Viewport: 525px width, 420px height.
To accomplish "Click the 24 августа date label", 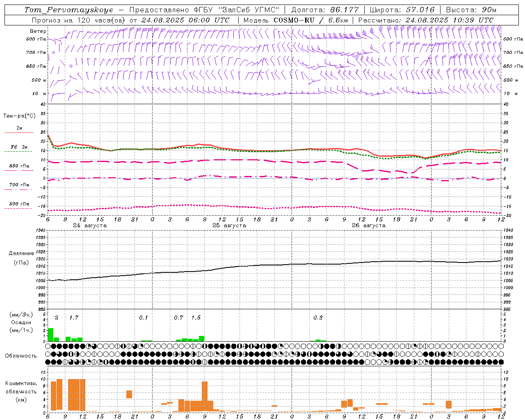I will [90, 226].
